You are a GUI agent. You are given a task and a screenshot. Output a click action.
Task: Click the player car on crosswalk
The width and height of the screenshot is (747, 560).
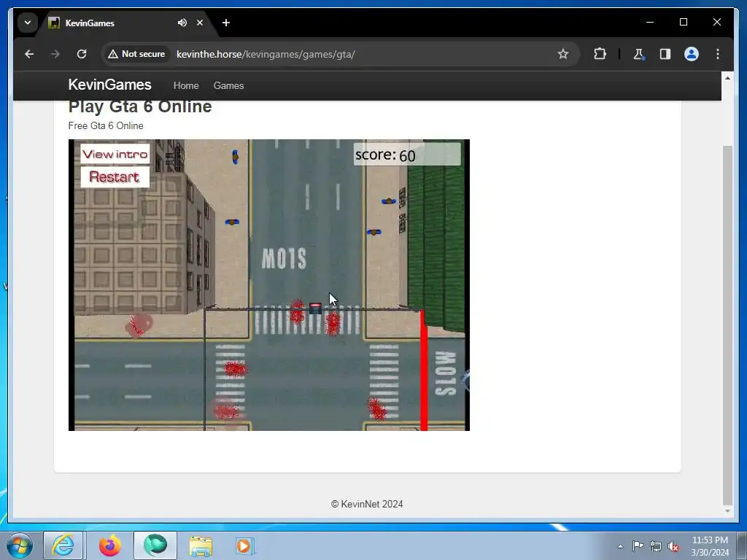click(315, 308)
